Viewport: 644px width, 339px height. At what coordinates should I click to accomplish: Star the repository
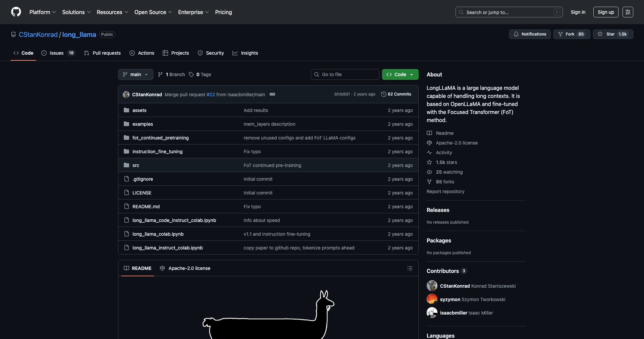pos(613,34)
